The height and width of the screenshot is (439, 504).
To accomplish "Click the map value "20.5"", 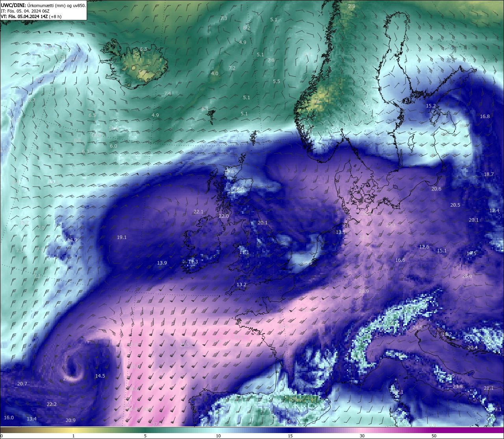I will tap(455, 205).
